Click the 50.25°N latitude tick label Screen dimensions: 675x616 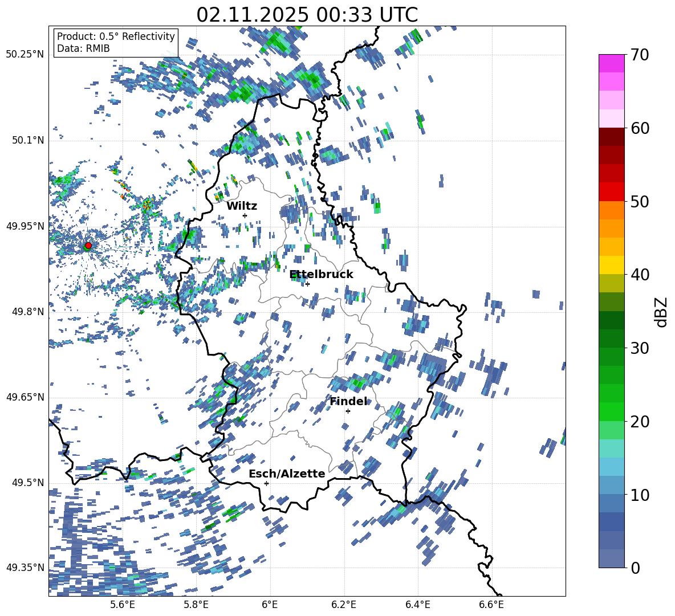pos(25,55)
